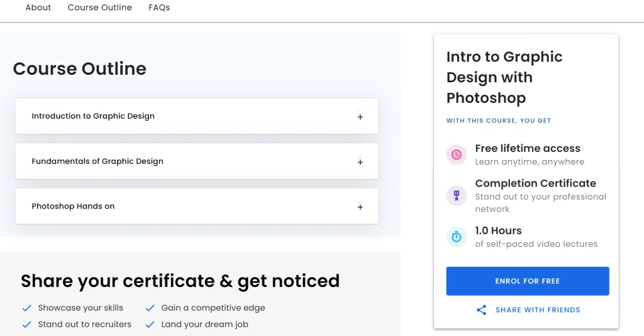Viewport: 644px width, 336px height.
Task: Expand Photoshop Hands on plus sign
Action: coord(360,207)
